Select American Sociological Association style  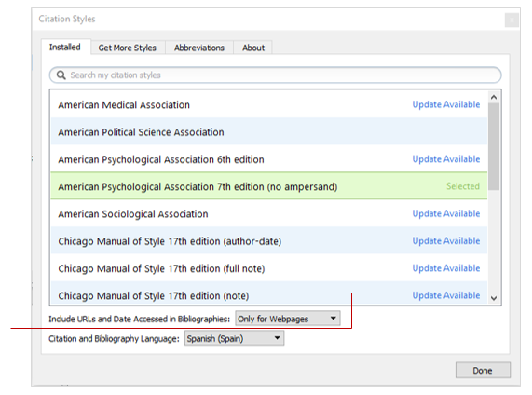tap(269, 213)
